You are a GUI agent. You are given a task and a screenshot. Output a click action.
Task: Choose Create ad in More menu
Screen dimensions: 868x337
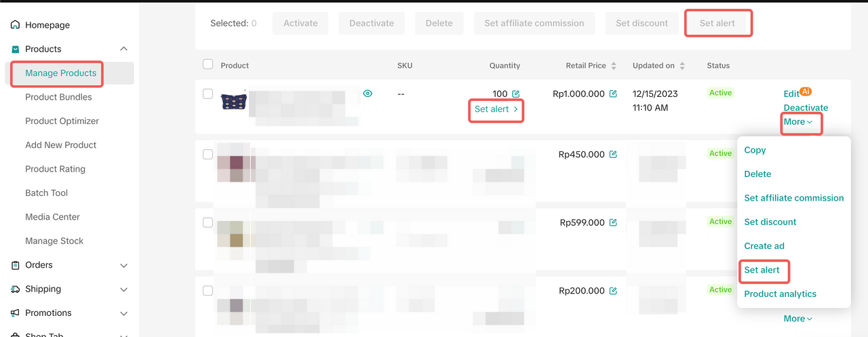pyautogui.click(x=764, y=246)
